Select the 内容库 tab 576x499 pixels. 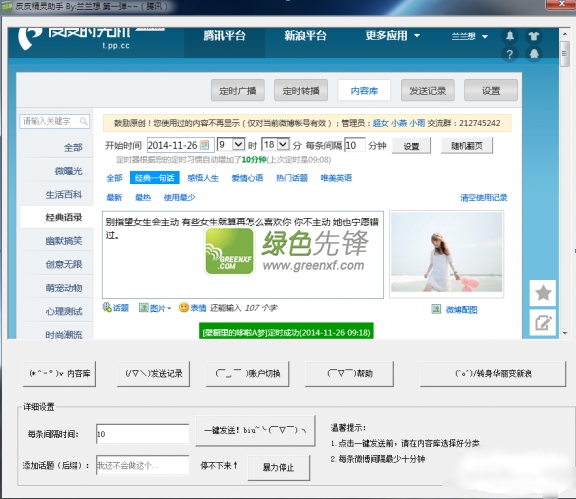pos(364,90)
